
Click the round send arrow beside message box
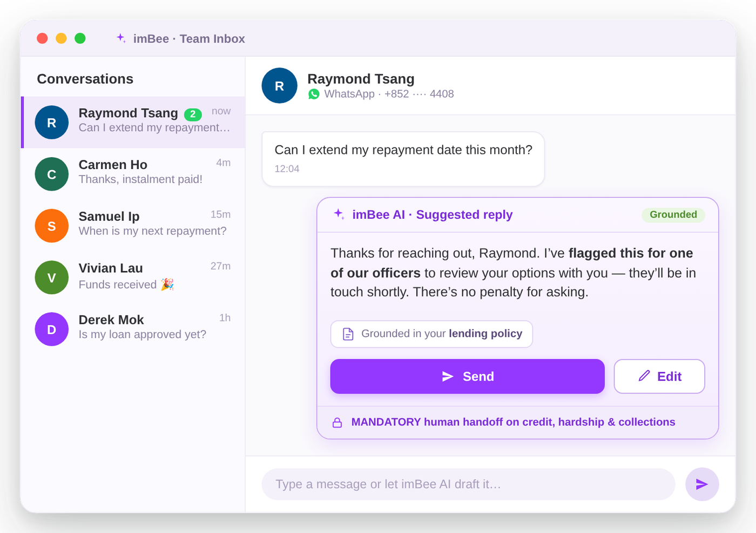coord(702,484)
